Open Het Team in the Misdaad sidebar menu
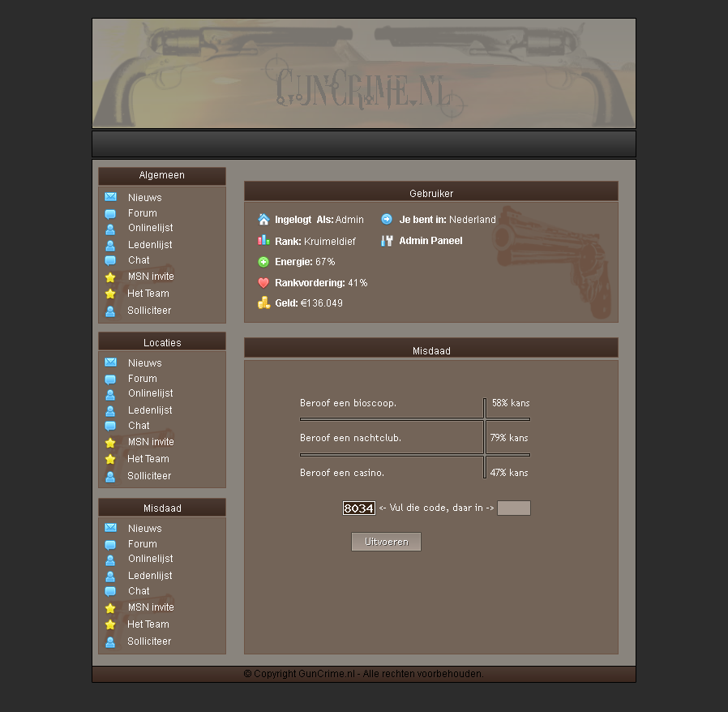The width and height of the screenshot is (728, 712). pos(148,624)
